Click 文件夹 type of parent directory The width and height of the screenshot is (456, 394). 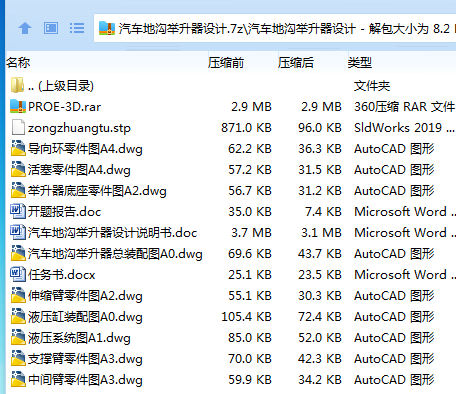[372, 86]
